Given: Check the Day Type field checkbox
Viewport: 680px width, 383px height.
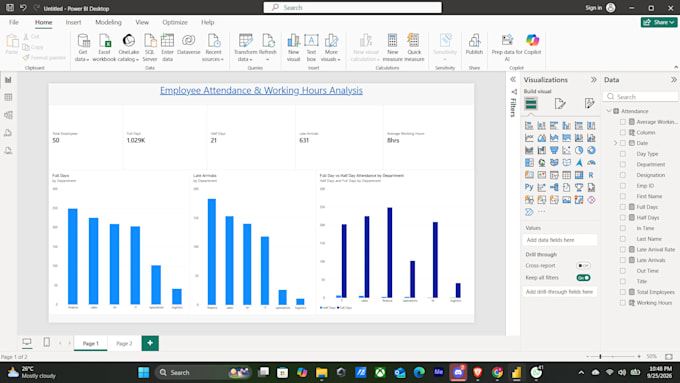Looking at the screenshot, I should click(623, 154).
